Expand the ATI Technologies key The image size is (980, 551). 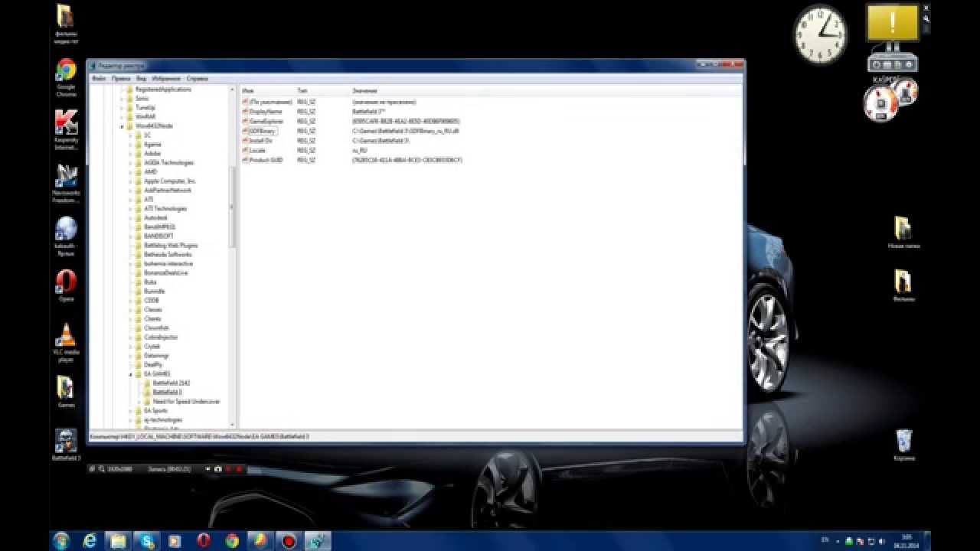click(x=131, y=209)
